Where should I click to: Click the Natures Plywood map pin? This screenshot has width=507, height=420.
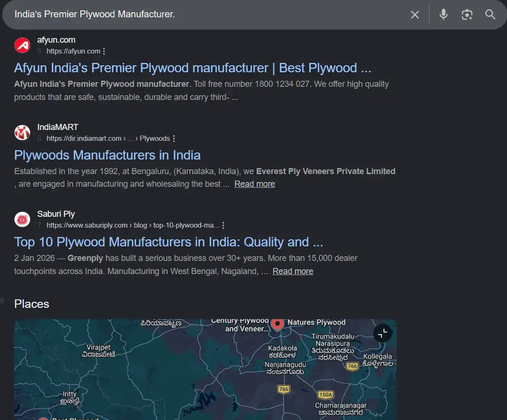point(277,324)
